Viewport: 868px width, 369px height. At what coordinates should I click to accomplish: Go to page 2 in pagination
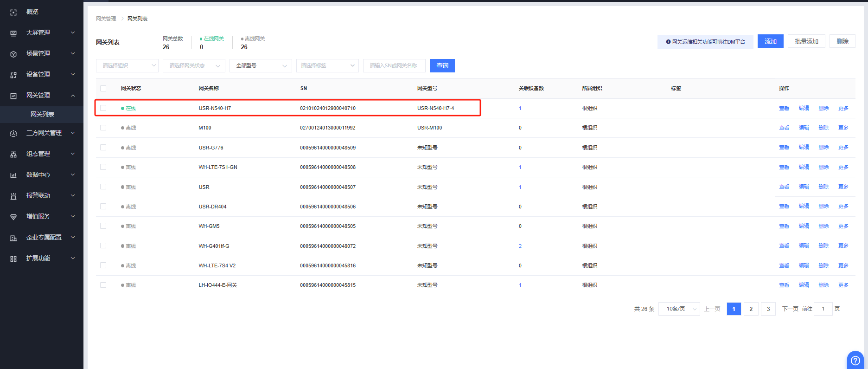click(751, 309)
